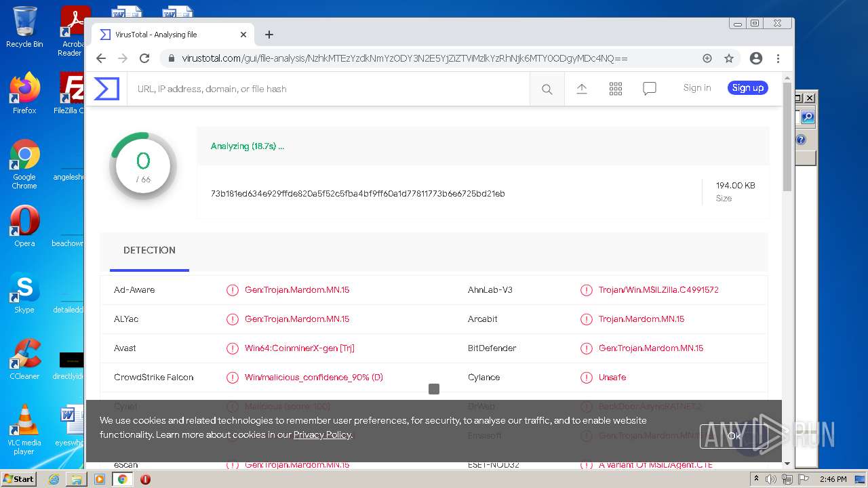868x488 pixels.
Task: Bookmark this page with the star icon
Action: [729, 58]
